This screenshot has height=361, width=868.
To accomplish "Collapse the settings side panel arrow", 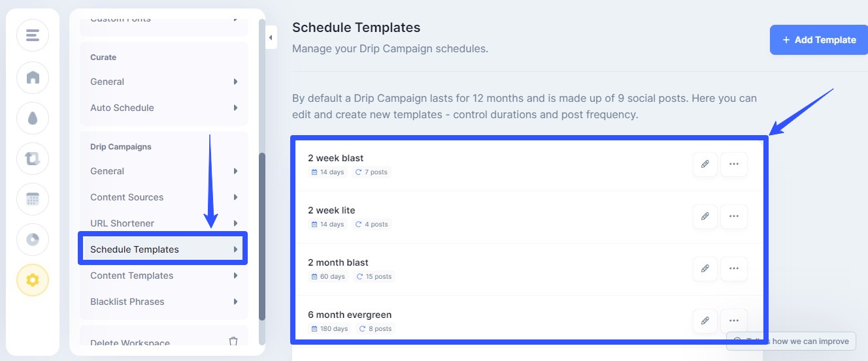I will (x=271, y=38).
